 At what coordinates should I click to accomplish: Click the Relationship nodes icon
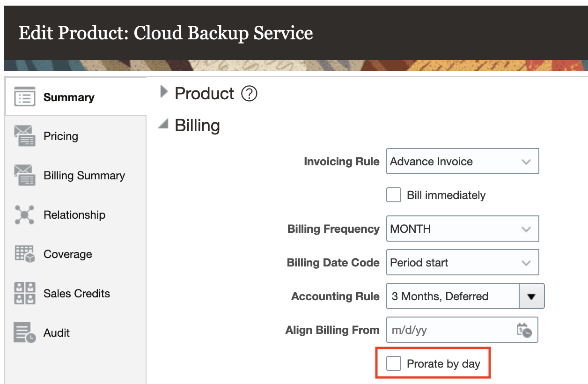click(x=25, y=215)
